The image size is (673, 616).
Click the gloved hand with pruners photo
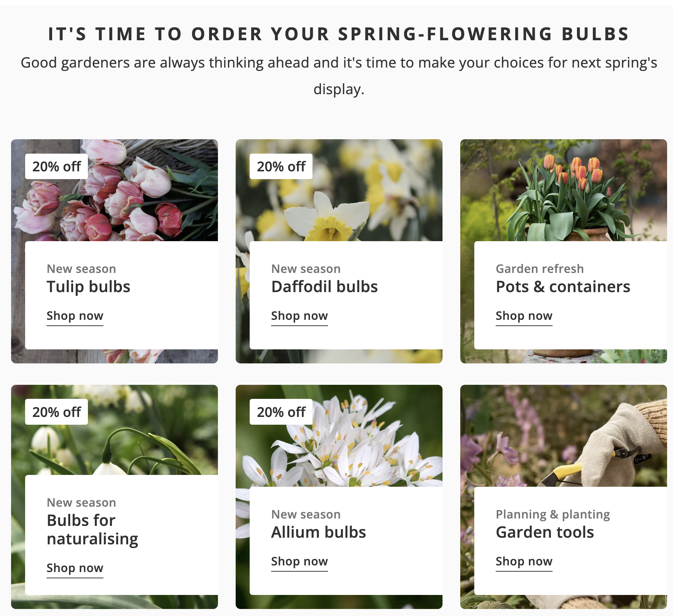pyautogui.click(x=591, y=443)
